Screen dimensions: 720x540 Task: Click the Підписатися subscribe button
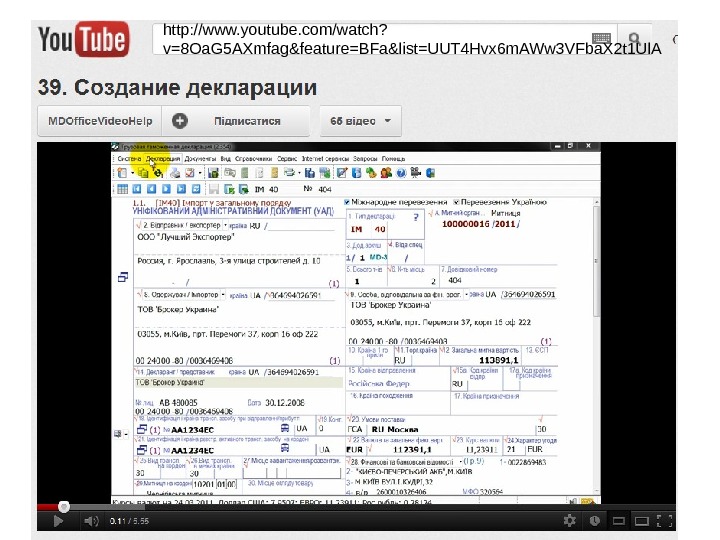[236, 121]
